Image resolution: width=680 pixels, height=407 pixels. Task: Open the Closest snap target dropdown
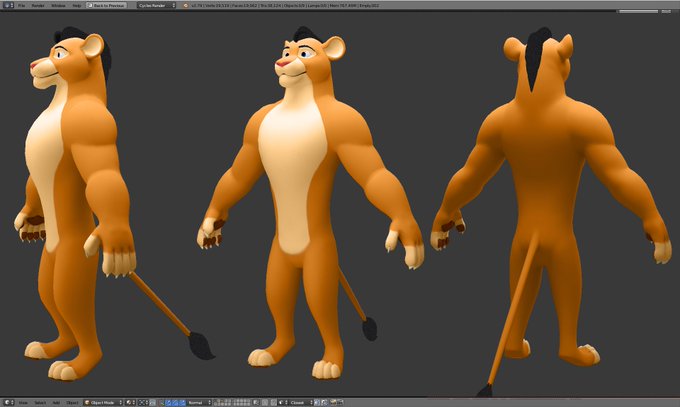point(300,402)
